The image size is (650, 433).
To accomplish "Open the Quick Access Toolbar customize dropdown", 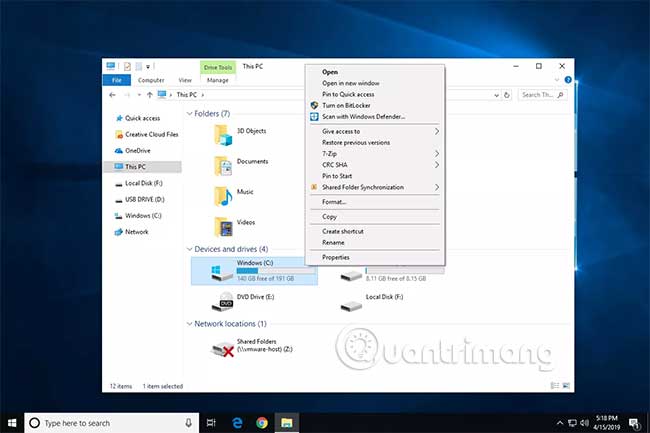I will [x=148, y=66].
